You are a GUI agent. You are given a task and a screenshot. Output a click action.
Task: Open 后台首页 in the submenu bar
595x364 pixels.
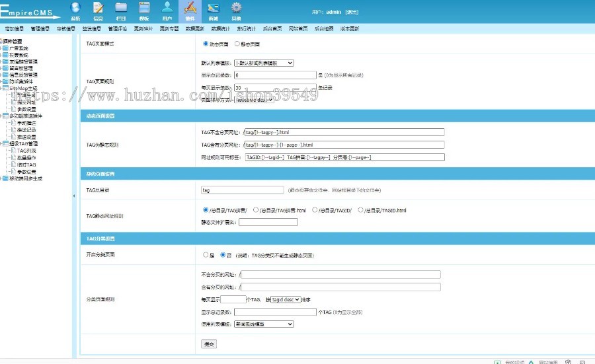272,29
